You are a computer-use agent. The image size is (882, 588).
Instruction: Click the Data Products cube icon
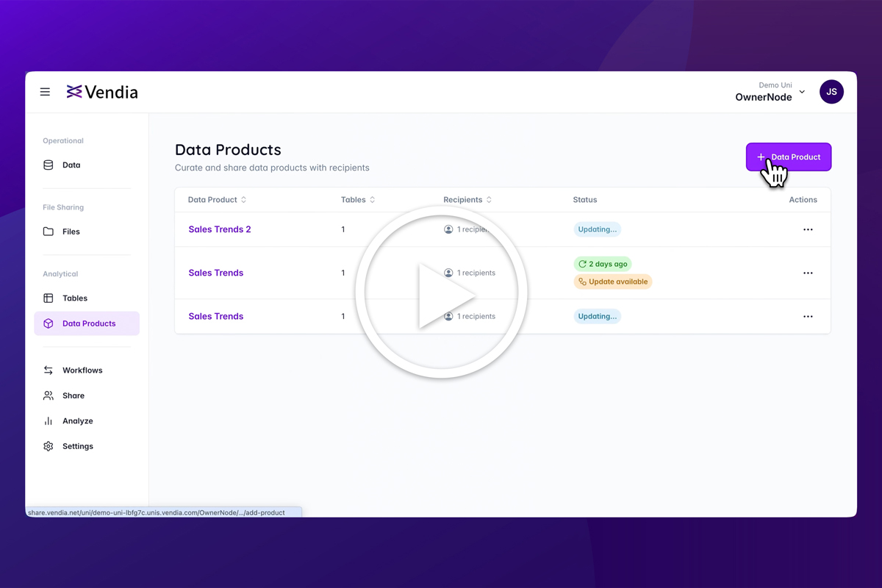[49, 323]
